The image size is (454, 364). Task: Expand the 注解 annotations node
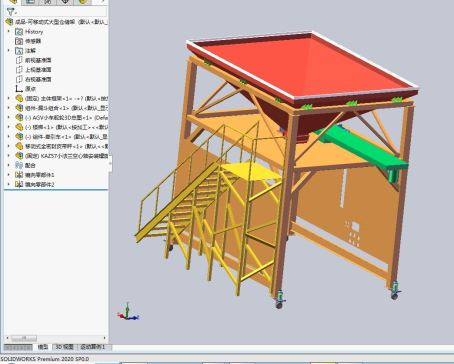[x=9, y=51]
